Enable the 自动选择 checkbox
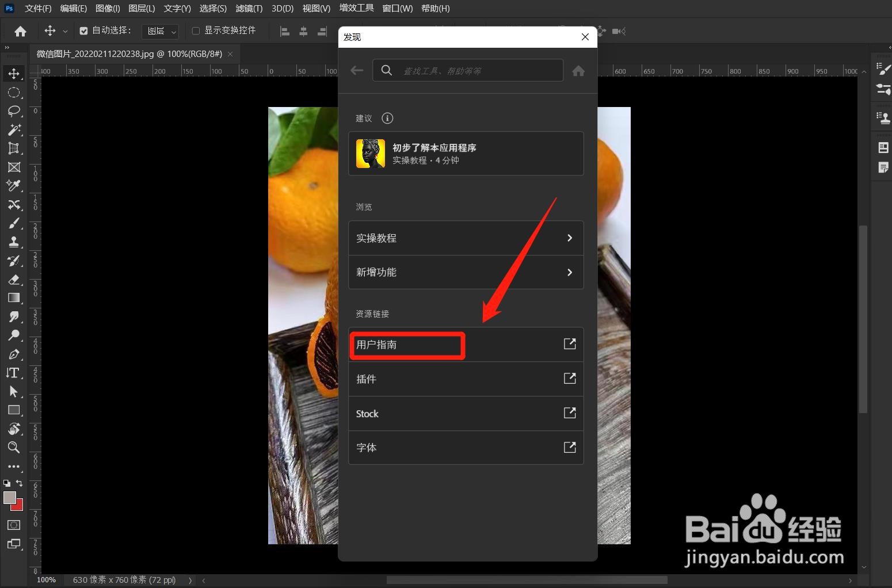The height and width of the screenshot is (588, 892). click(x=83, y=30)
